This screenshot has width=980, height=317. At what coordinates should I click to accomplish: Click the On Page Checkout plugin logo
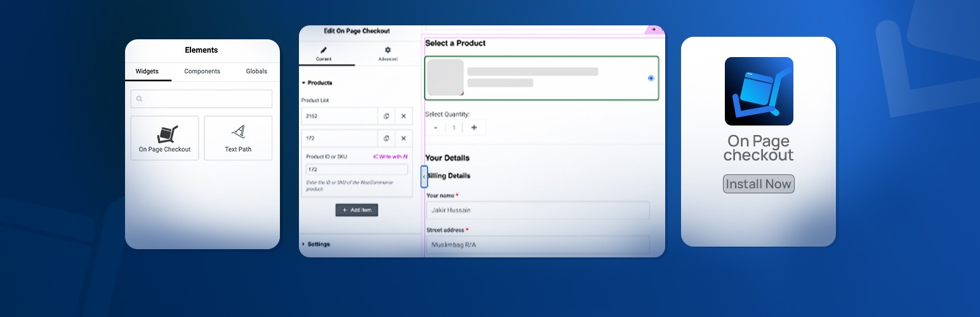[759, 91]
